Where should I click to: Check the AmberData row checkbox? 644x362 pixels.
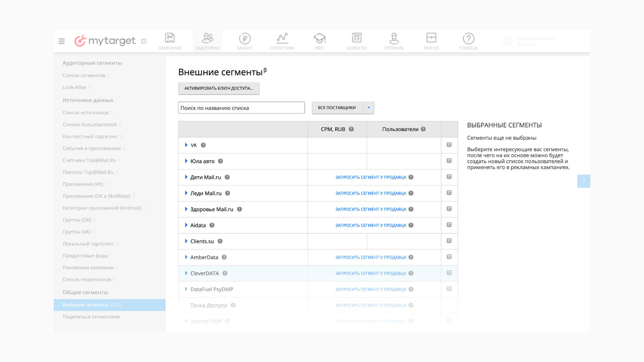[x=449, y=257]
